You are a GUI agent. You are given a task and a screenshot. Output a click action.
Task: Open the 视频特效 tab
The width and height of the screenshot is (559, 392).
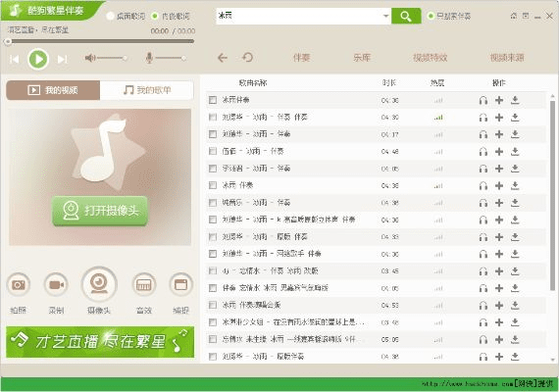[x=430, y=58]
